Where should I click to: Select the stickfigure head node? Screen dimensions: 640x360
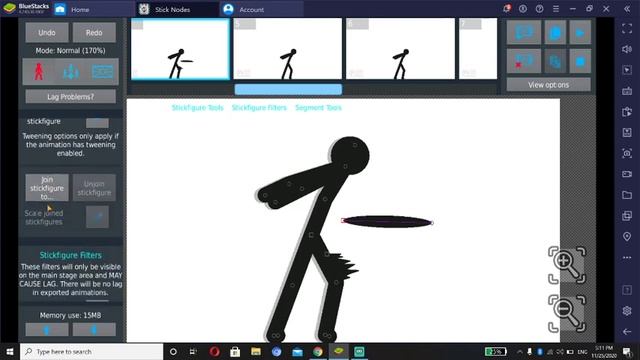pos(355,145)
